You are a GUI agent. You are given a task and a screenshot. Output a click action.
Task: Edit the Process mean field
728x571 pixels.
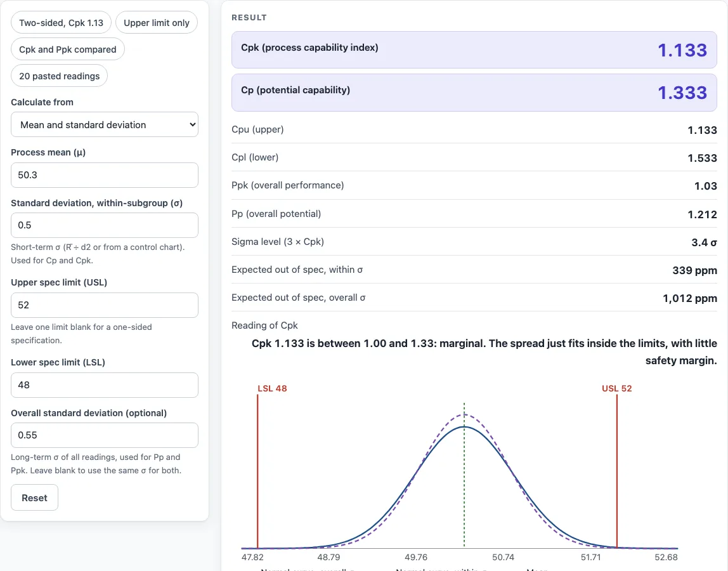coord(105,175)
